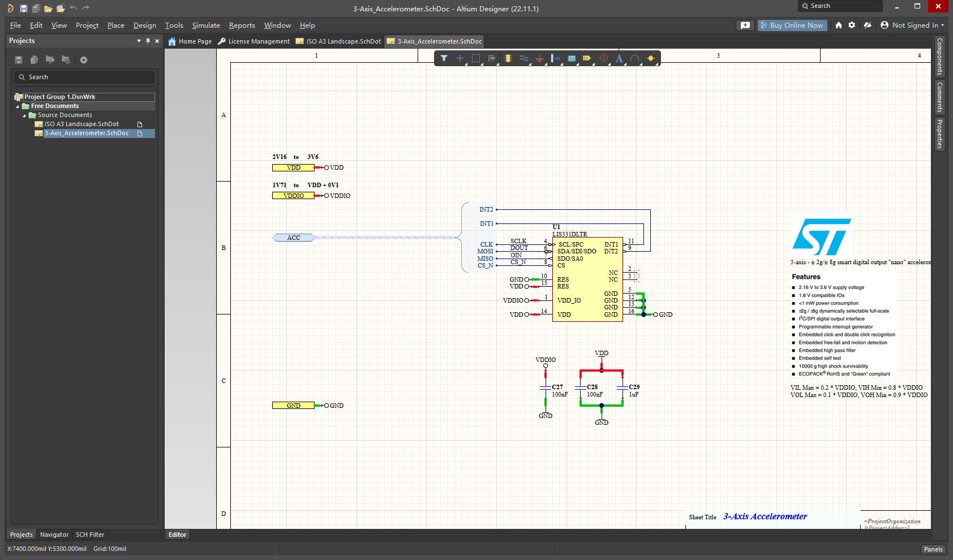Switch to the Home Page tab
953x560 pixels.
point(190,41)
